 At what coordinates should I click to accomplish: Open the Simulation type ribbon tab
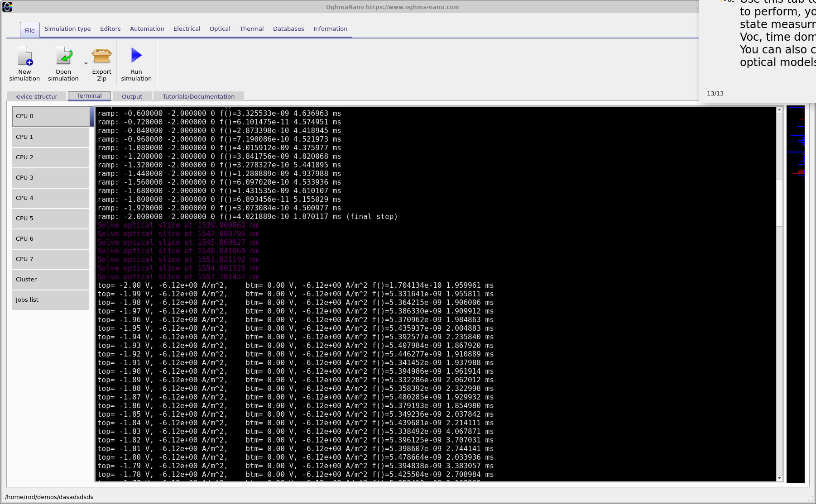67,29
